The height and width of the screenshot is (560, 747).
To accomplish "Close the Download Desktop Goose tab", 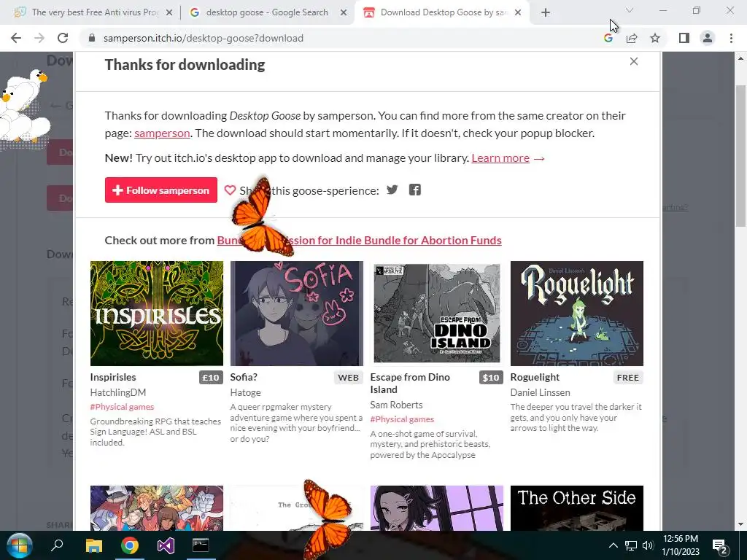I will point(518,13).
